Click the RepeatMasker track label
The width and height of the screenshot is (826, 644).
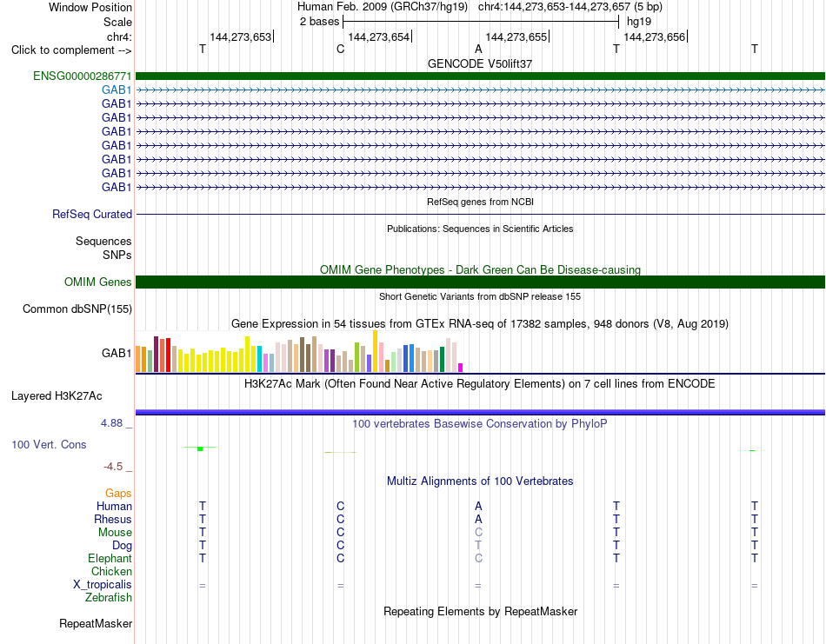coord(96,623)
